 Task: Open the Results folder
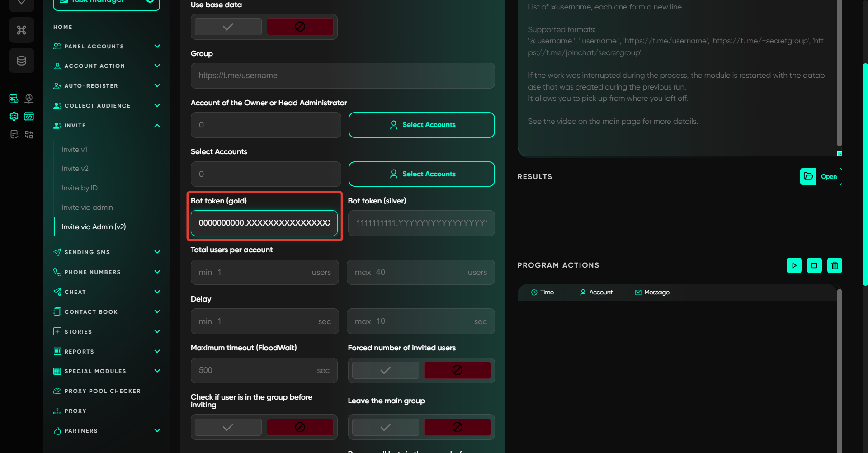[821, 176]
